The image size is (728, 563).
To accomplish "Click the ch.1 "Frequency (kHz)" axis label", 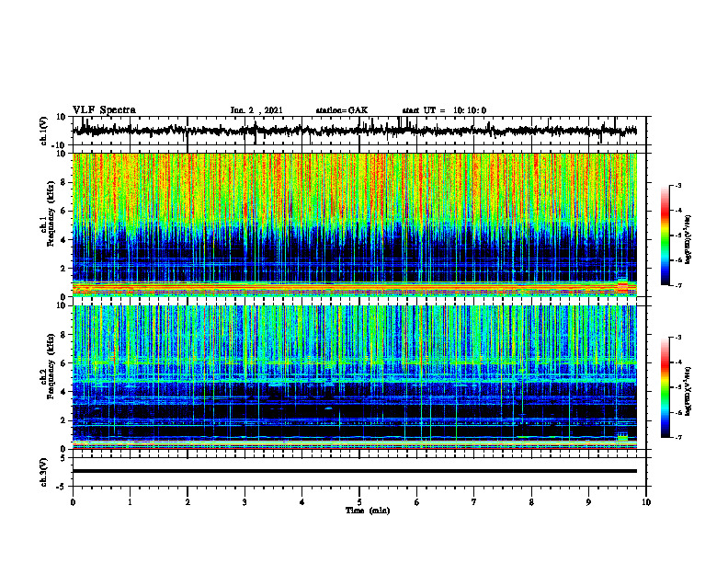I will click(x=51, y=214).
